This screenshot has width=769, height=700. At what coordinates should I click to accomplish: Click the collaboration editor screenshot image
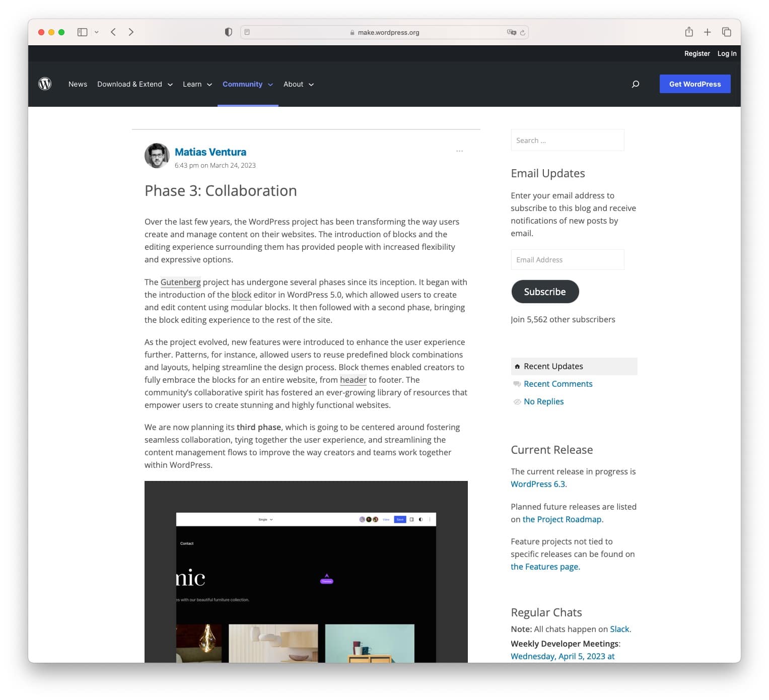coord(306,572)
